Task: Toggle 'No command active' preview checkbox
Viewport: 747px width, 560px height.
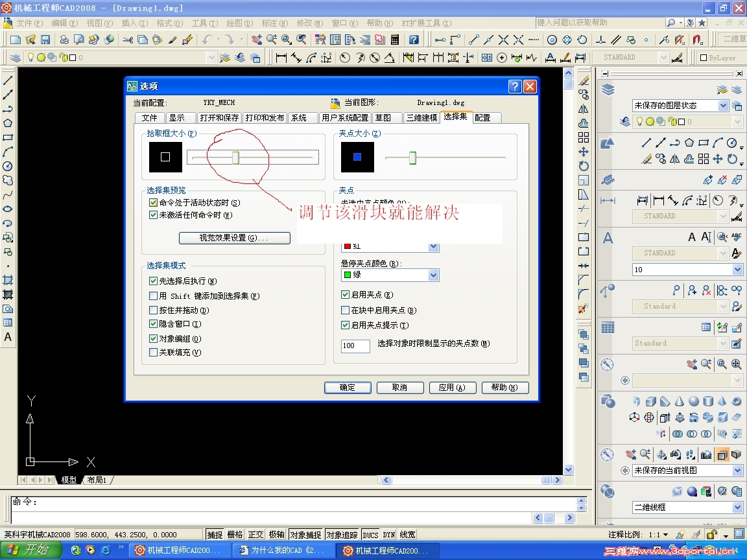Action: coord(154,215)
